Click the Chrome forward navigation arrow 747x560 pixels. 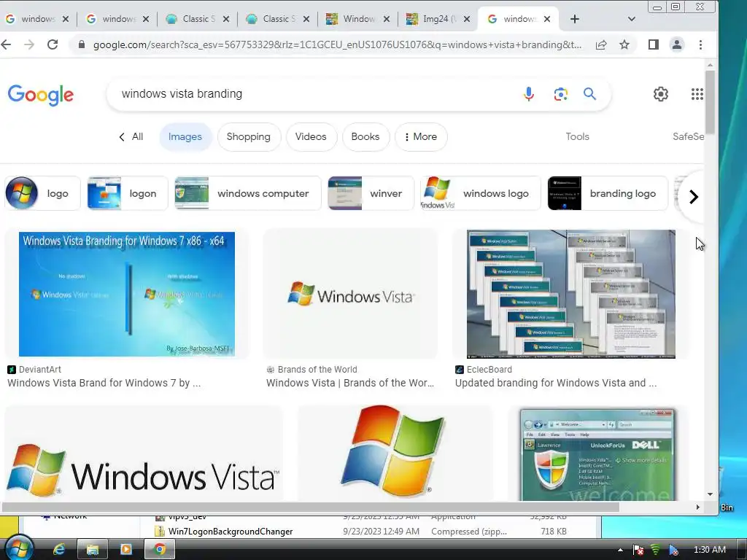pos(29,44)
